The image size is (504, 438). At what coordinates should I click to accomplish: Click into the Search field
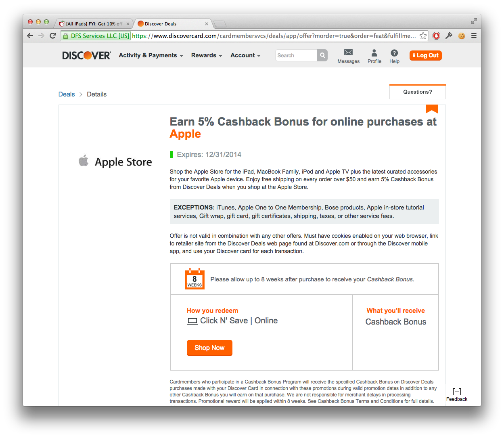click(296, 55)
